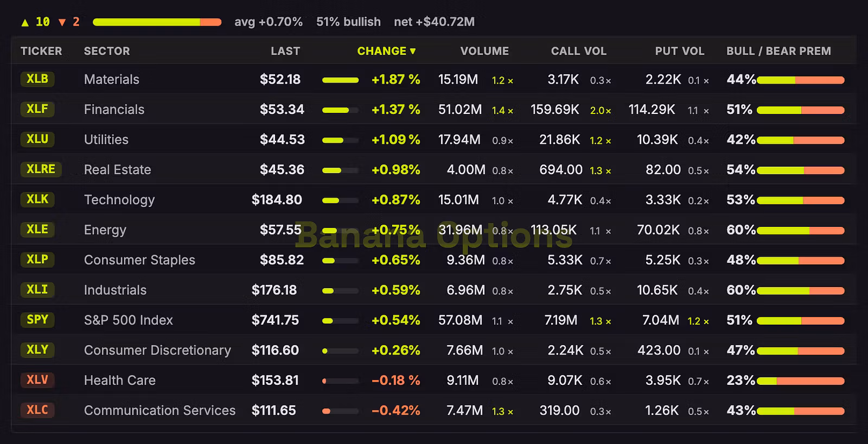This screenshot has height=444, width=868.
Task: Open the XLF ticker badge
Action: point(37,109)
